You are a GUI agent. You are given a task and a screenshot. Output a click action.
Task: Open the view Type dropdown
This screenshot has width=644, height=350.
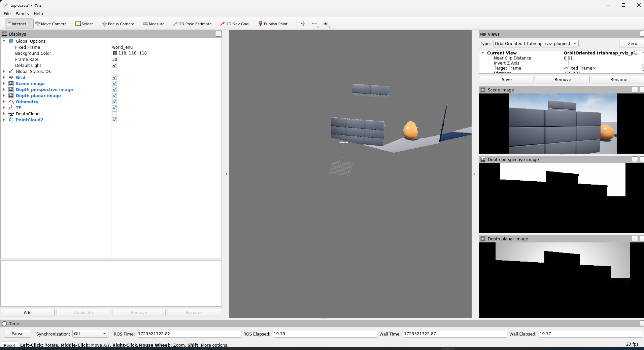(x=536, y=44)
